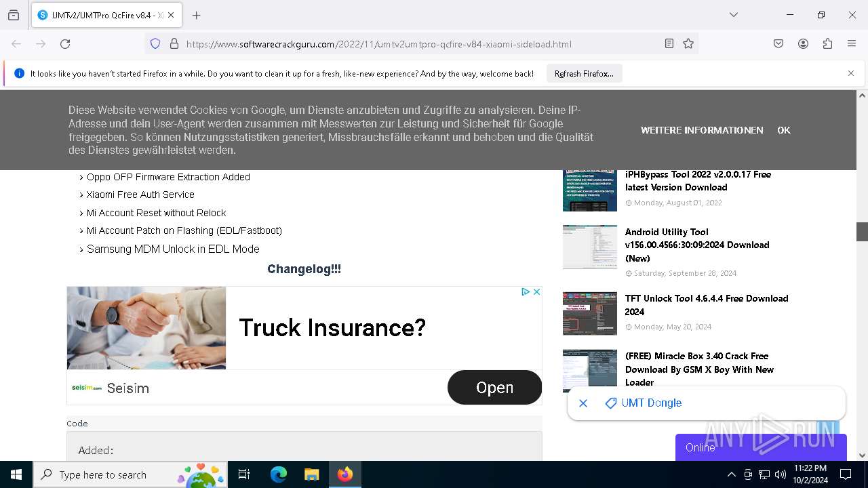Image resolution: width=868 pixels, height=488 pixels.
Task: View site security padlock information
Action: (x=174, y=43)
